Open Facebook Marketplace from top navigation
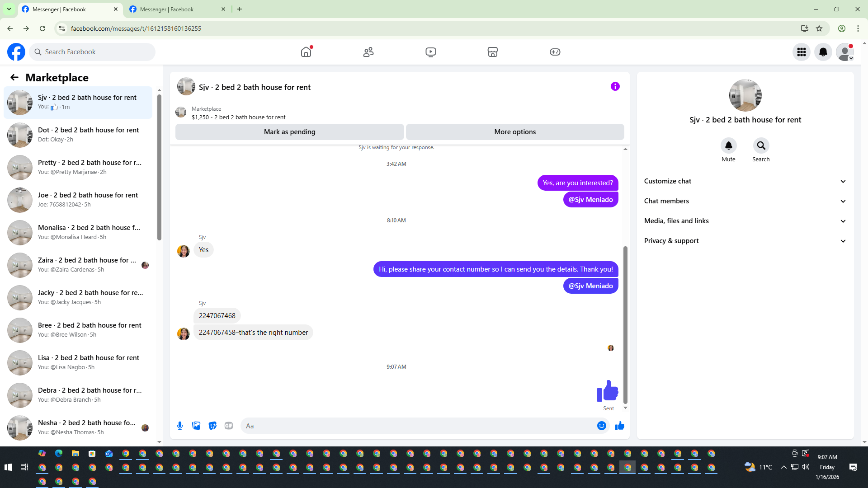Screen dimensions: 868x488 [492, 52]
